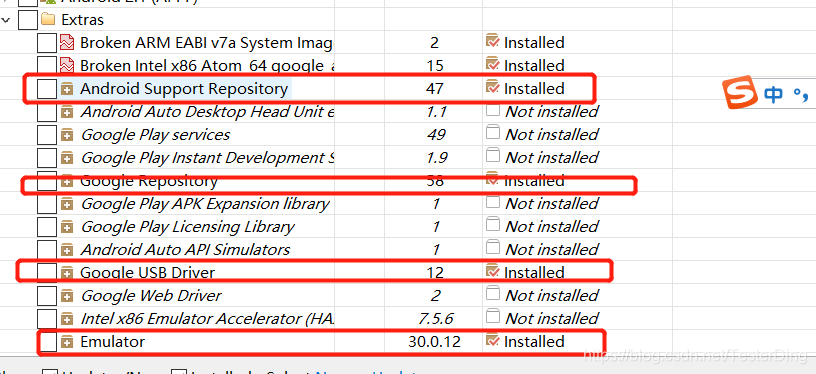Screen dimensions: 816x374
Task: Click the Android Support Repository package icon
Action: point(67,89)
